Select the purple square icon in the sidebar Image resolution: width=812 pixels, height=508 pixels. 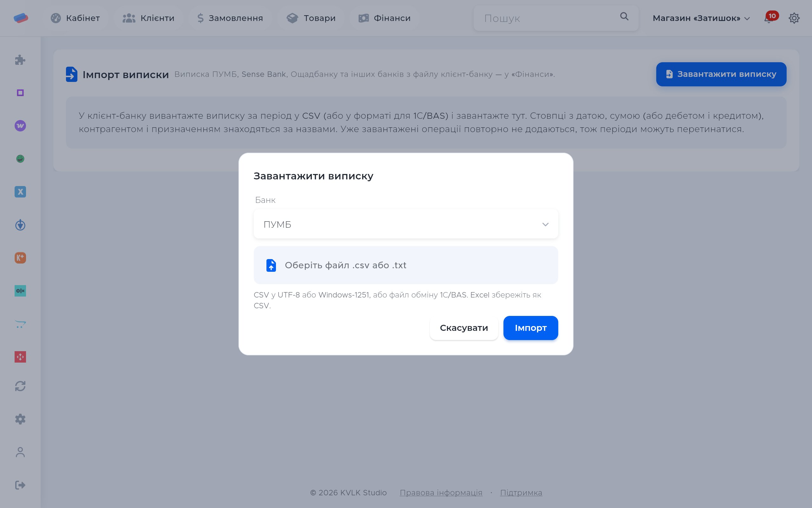coord(20,93)
